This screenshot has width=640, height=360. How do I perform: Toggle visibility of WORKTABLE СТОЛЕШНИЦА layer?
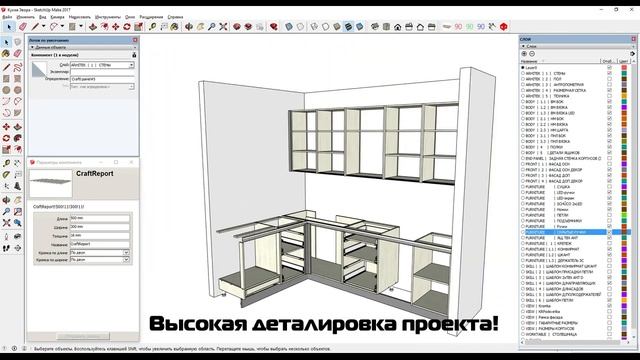[x=609, y=334]
